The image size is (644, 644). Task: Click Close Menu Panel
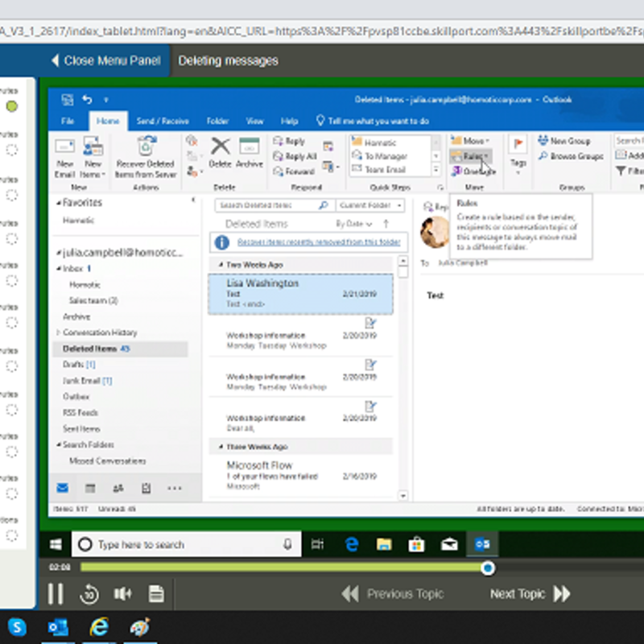pos(106,61)
